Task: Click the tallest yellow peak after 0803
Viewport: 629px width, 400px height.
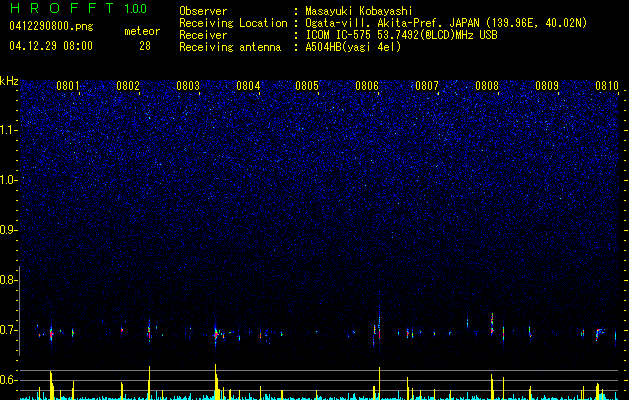Action: point(216,381)
